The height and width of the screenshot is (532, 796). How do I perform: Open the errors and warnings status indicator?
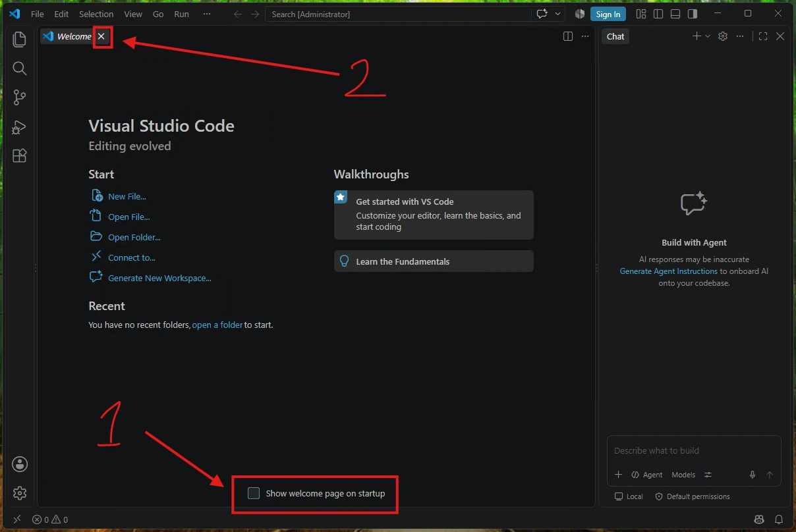50,519
